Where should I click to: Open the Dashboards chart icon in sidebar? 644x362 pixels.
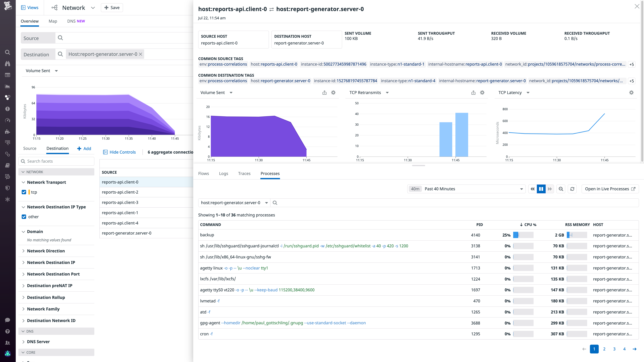click(x=8, y=86)
